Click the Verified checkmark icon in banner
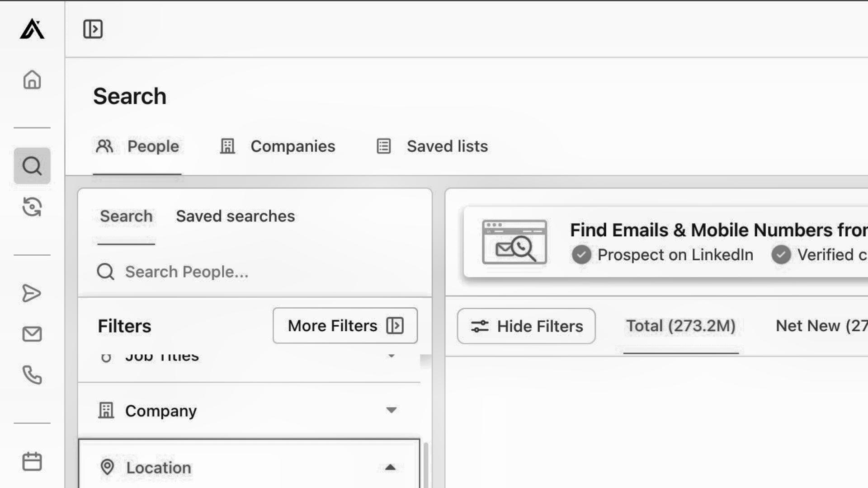This screenshot has height=488, width=868. pyautogui.click(x=781, y=255)
